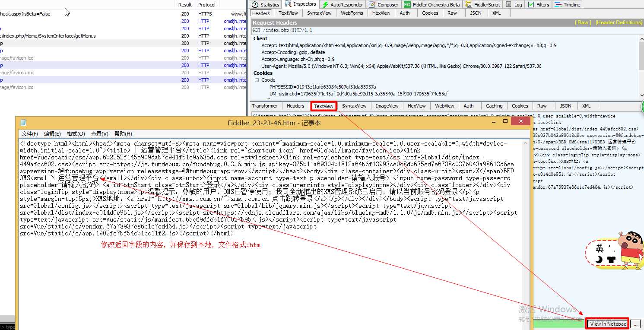644x330 pixels.
Task: Select the request TextView inspector tab
Action: [x=288, y=13]
